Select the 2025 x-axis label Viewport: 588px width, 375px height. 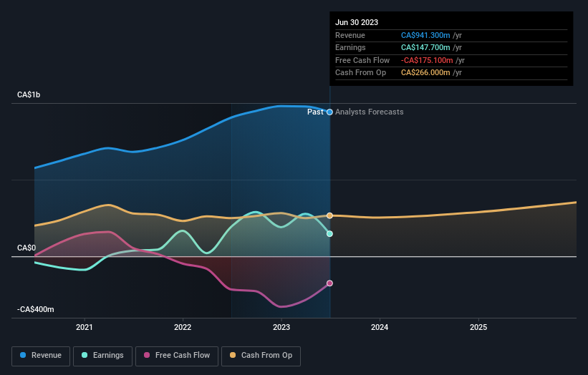point(478,327)
